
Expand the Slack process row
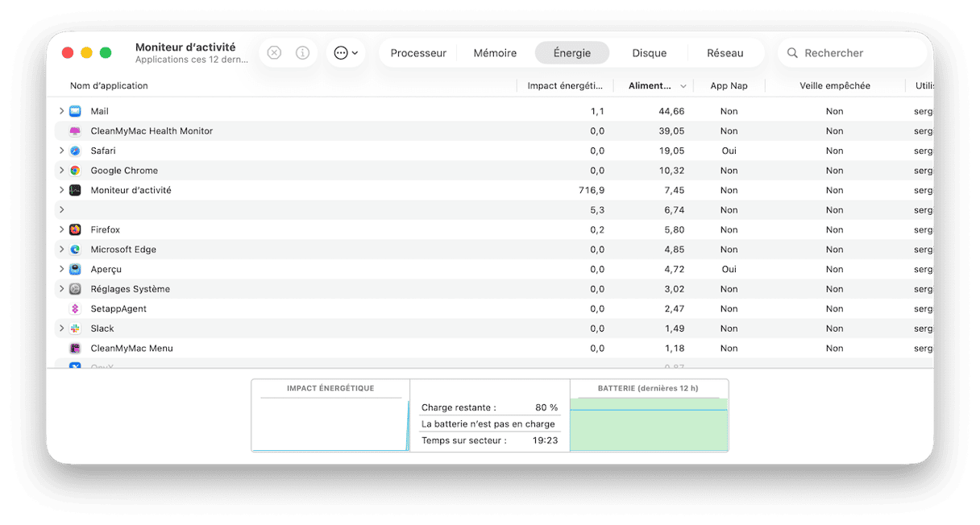[61, 329]
